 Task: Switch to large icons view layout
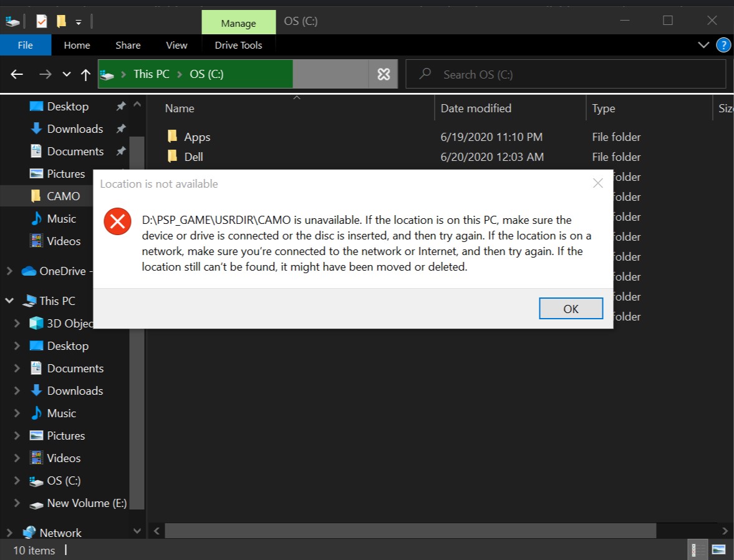pos(718,550)
